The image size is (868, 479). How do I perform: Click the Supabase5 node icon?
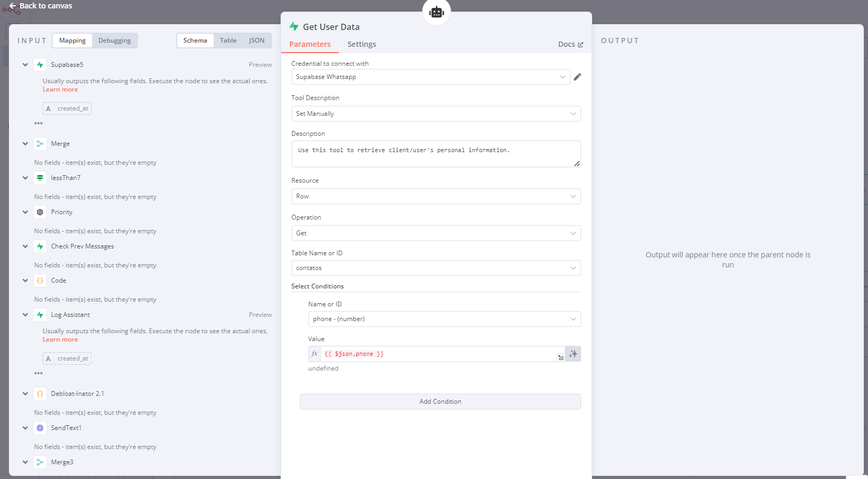(40, 65)
